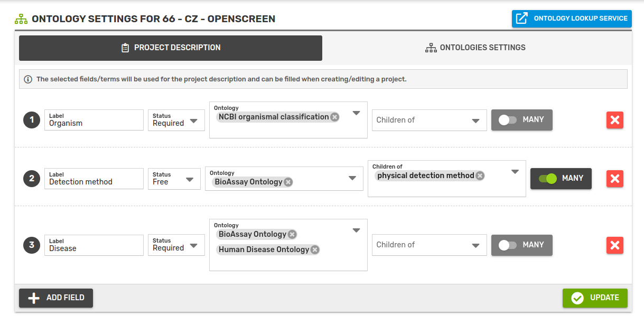Delete the Detection method field row

[614, 179]
